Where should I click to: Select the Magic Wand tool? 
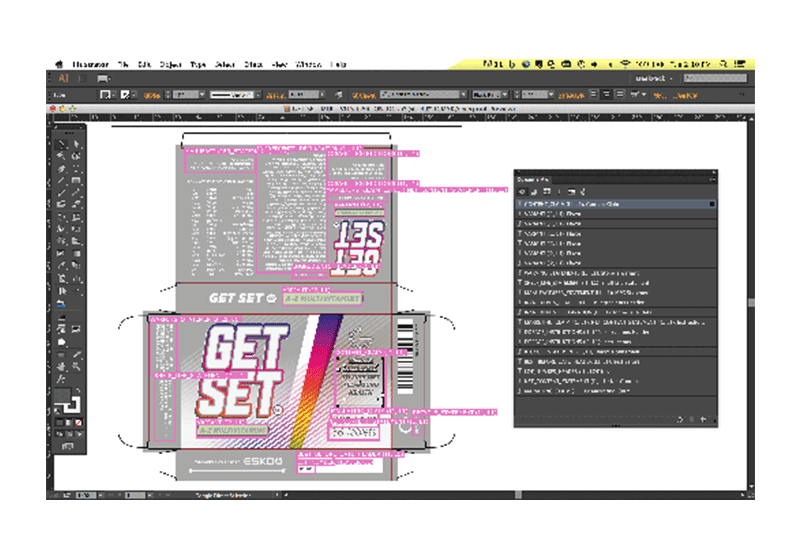(x=61, y=157)
